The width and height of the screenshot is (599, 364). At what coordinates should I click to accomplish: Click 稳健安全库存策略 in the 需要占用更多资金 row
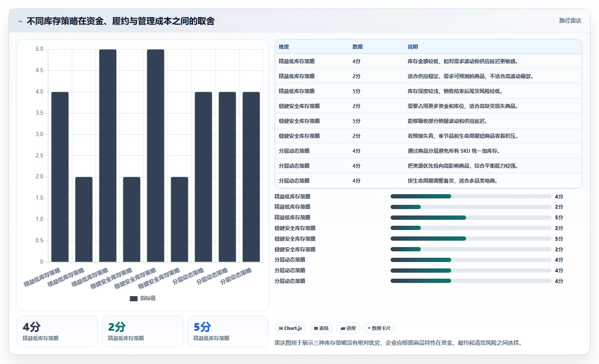click(299, 106)
